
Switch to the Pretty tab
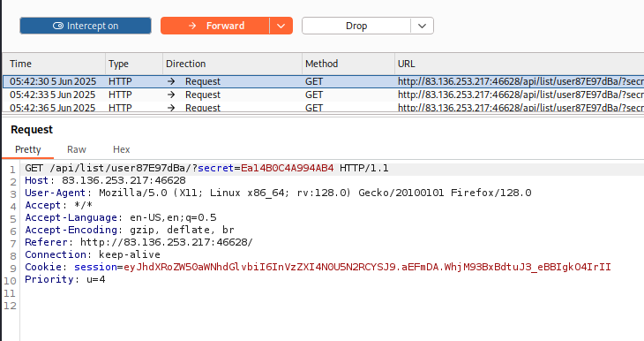[x=28, y=149]
